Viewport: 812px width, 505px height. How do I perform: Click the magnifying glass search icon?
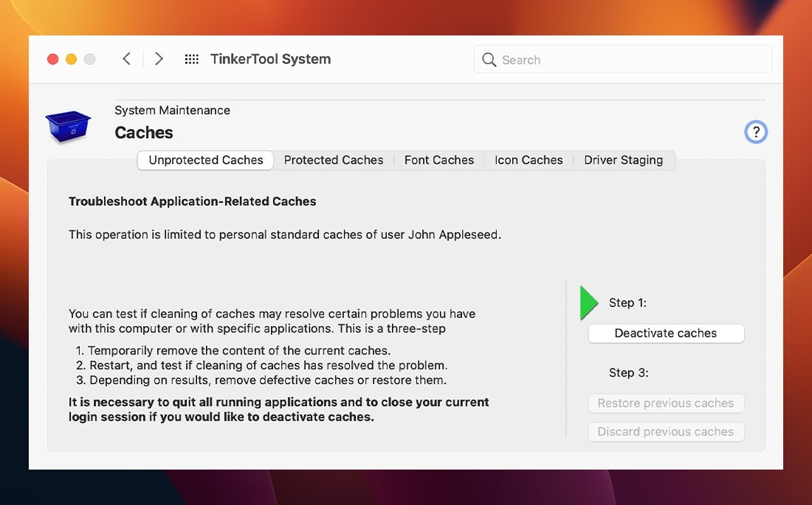coord(489,60)
